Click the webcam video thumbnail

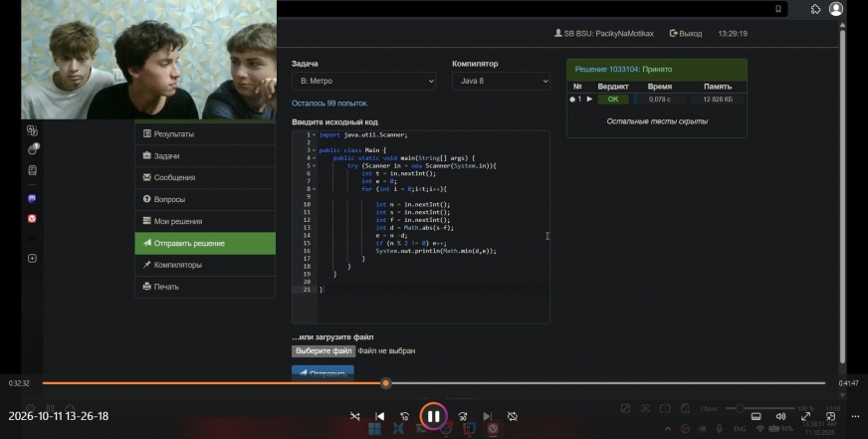click(x=148, y=60)
